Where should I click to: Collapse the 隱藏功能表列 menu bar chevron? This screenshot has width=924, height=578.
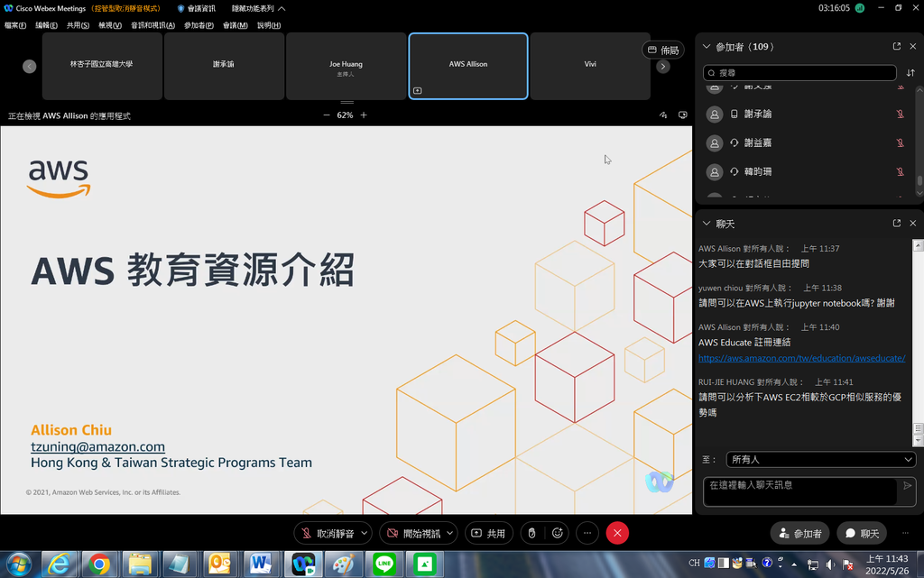(282, 8)
